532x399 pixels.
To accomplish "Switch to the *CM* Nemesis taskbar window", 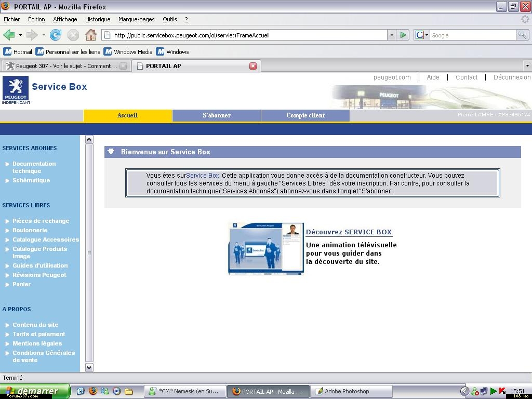I will (x=185, y=391).
